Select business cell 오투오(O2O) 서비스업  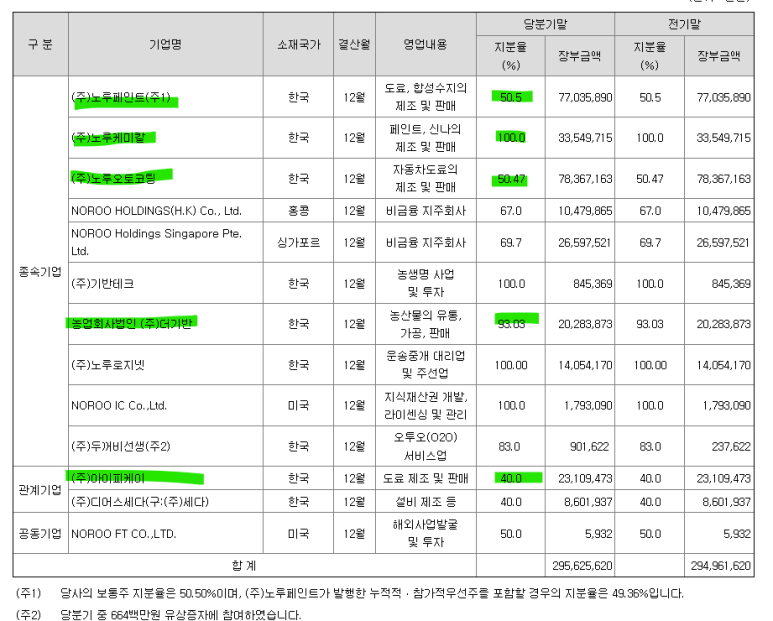click(425, 446)
